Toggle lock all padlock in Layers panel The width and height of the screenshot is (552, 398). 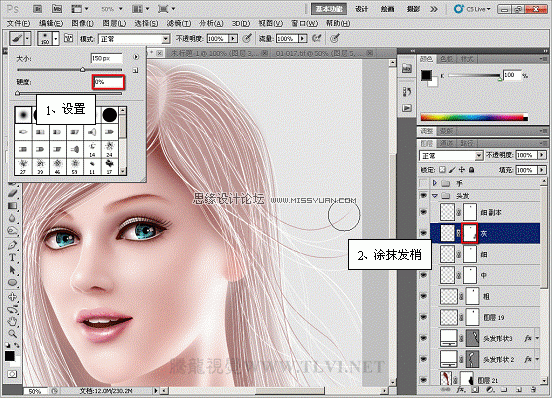tap(471, 170)
